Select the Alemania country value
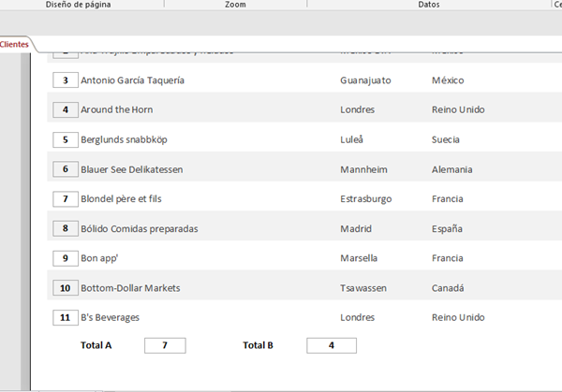This screenshot has width=562, height=392. pyautogui.click(x=451, y=169)
